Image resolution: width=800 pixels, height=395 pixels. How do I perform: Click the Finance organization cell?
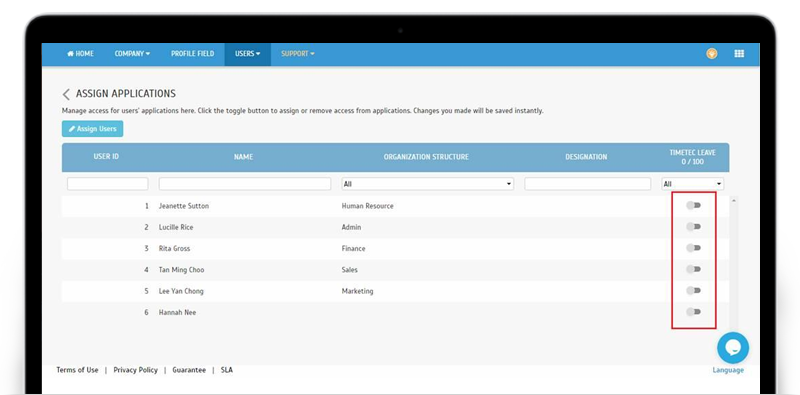point(354,249)
